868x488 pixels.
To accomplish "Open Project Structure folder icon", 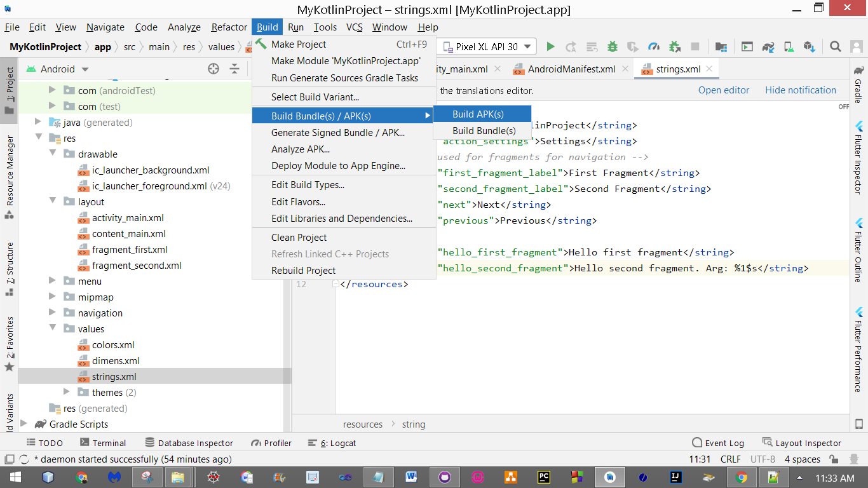I will [x=721, y=47].
